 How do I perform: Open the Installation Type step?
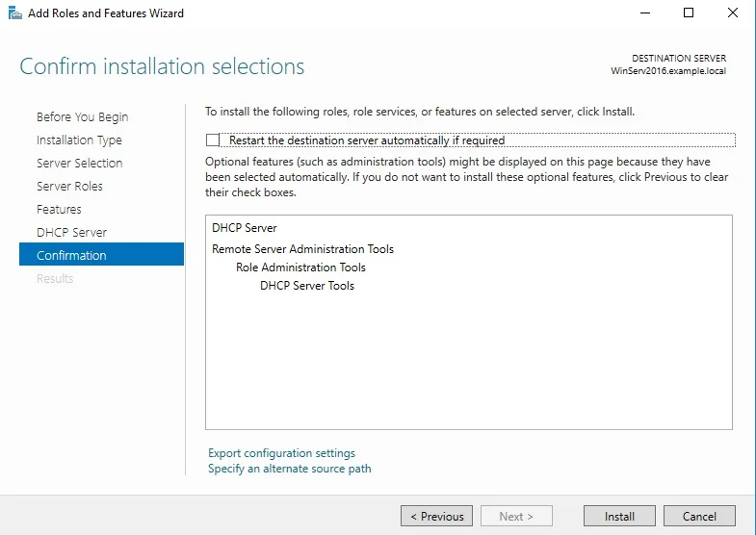click(x=79, y=140)
